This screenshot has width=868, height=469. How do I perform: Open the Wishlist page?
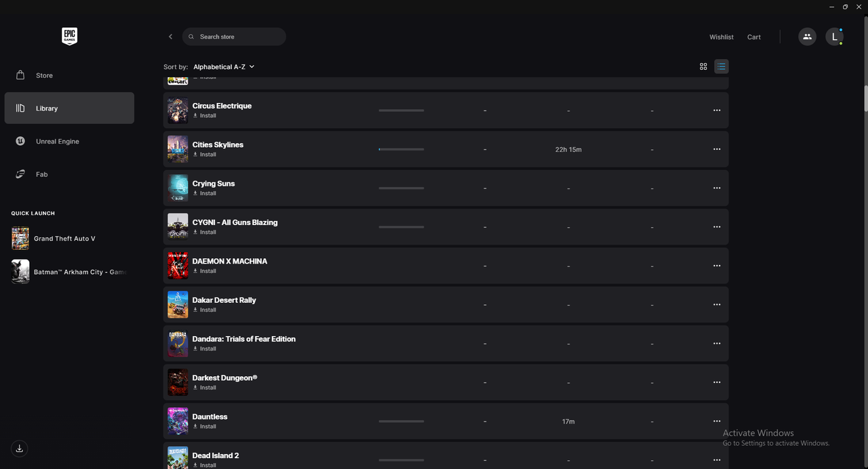click(722, 37)
